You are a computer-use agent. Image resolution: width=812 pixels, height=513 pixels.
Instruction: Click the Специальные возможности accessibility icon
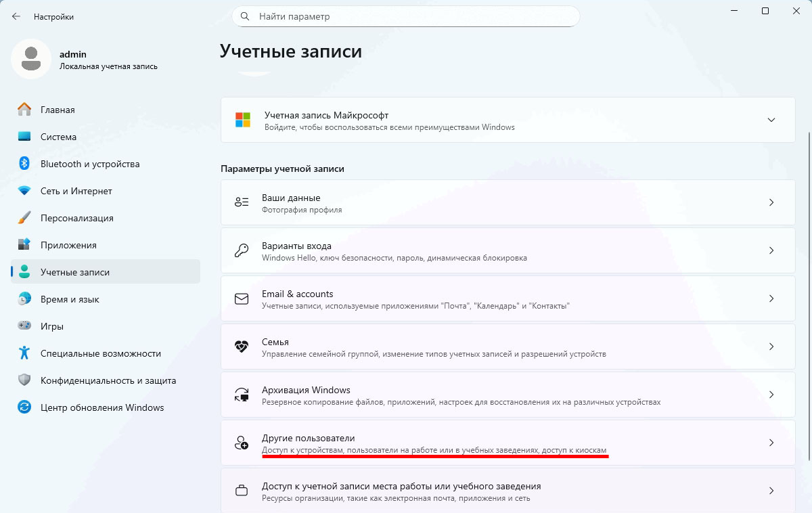[24, 353]
